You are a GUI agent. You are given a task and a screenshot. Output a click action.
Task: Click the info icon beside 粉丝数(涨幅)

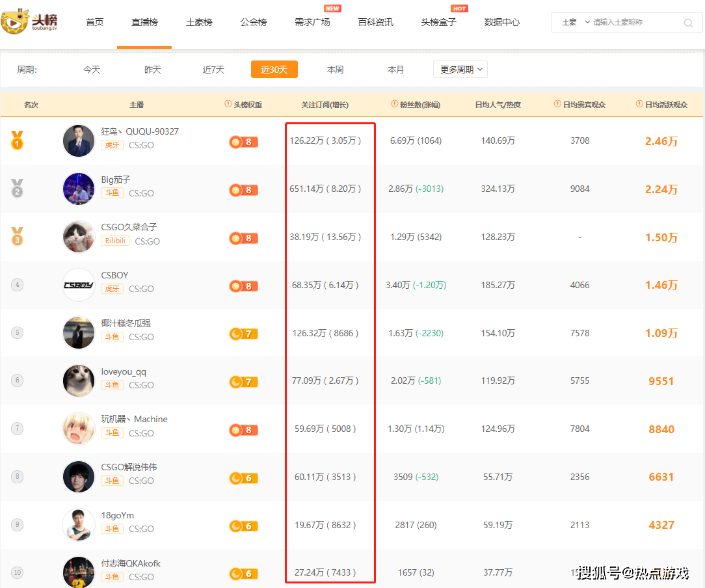coord(394,104)
